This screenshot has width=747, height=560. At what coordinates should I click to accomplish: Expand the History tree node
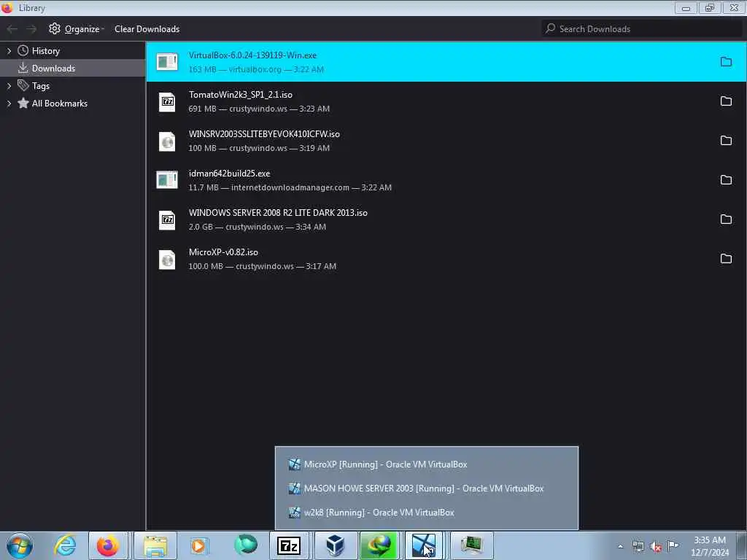[x=9, y=51]
